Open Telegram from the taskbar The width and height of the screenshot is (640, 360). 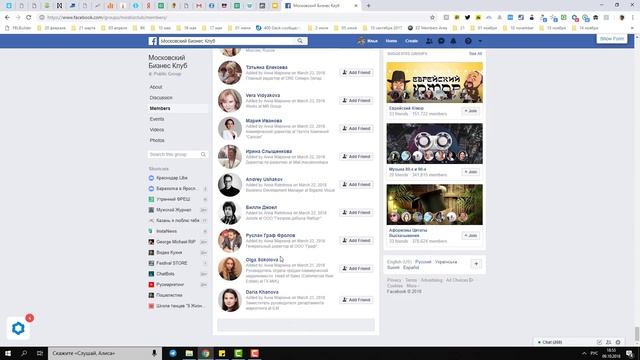point(173,353)
